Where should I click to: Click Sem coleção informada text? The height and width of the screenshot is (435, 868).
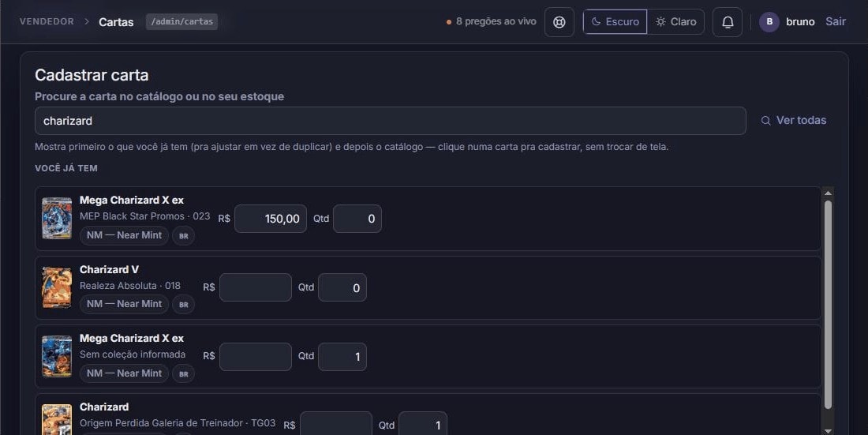coord(133,354)
